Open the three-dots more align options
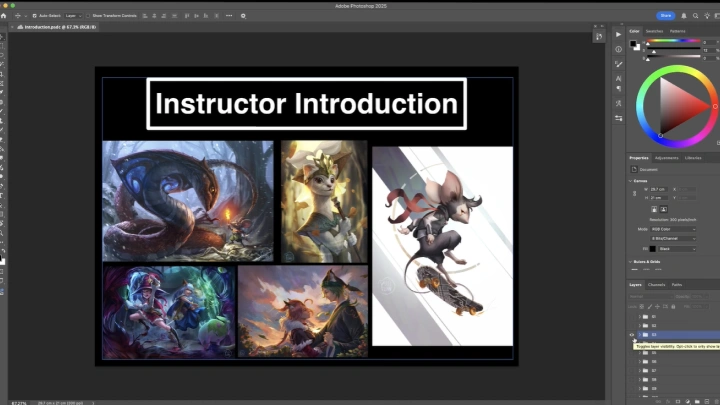Screen dimensions: 720x405 (229, 16)
